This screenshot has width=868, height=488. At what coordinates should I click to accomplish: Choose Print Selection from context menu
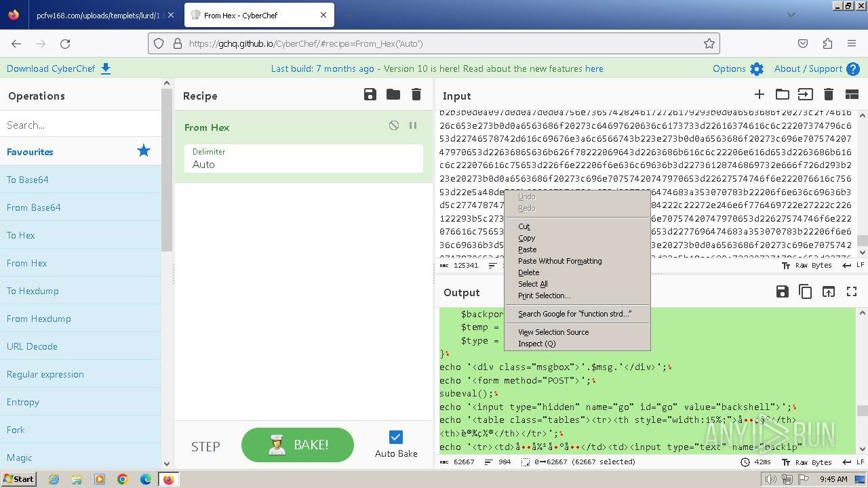click(x=577, y=296)
